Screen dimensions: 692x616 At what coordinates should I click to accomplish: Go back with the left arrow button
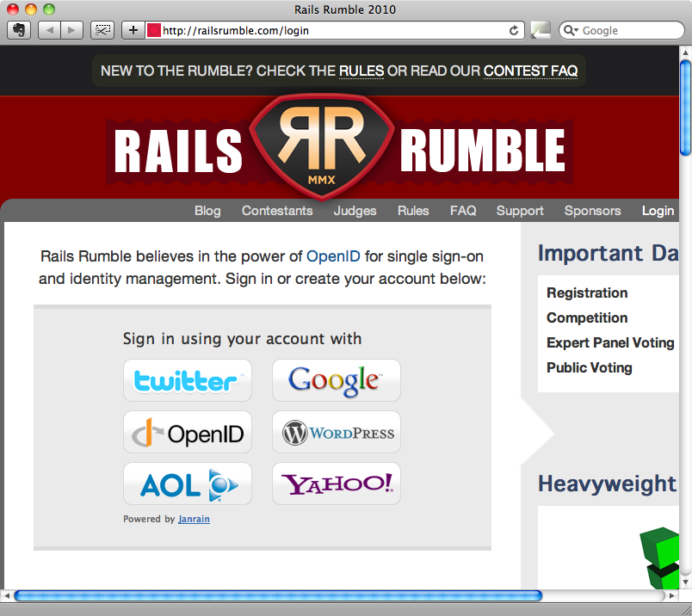click(49, 30)
